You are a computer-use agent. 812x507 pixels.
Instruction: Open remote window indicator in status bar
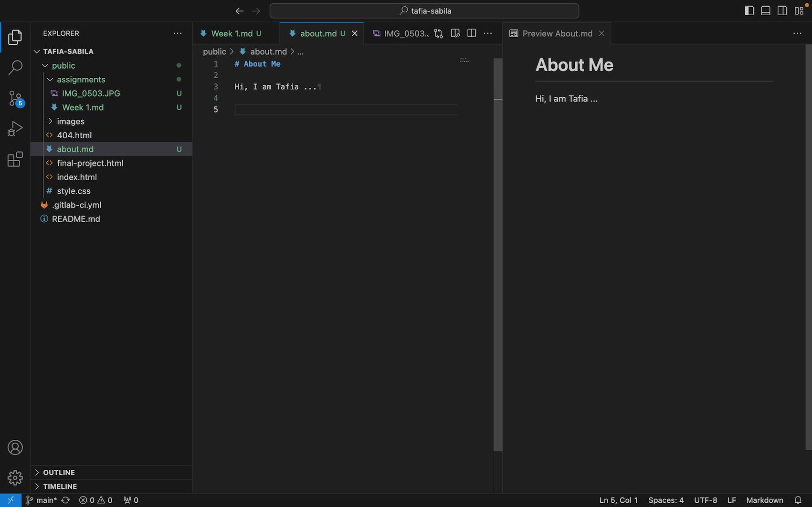11,500
